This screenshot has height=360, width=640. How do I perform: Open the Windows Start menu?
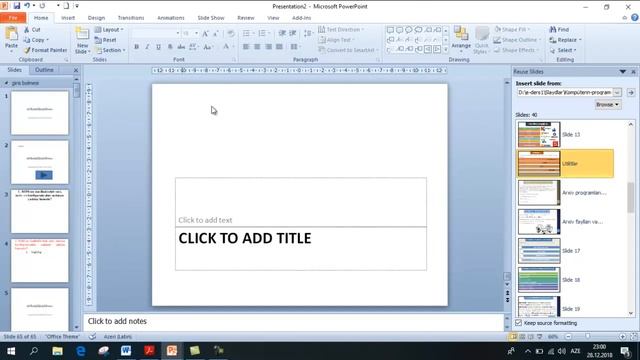coord(11,351)
